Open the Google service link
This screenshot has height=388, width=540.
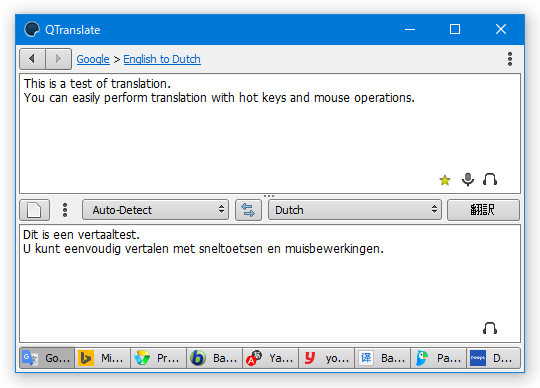point(93,59)
